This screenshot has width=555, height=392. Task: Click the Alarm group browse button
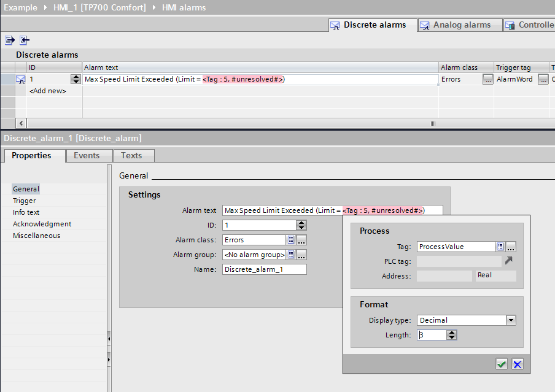[x=301, y=255]
